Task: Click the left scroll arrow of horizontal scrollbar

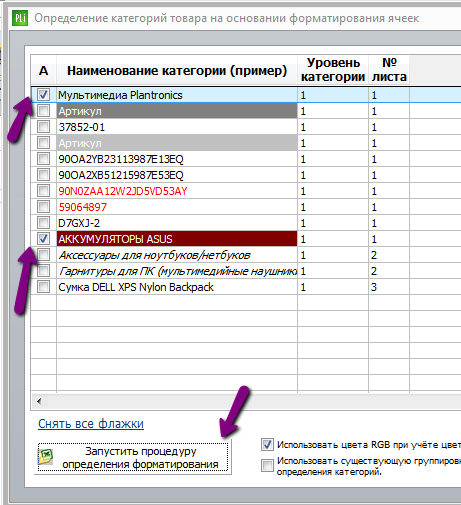Action: (39, 401)
